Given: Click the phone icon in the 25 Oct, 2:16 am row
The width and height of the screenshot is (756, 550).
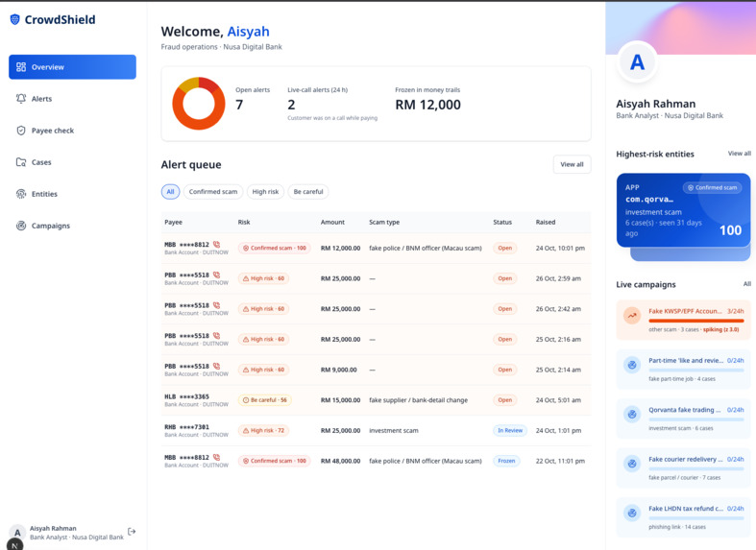Looking at the screenshot, I should click(216, 335).
